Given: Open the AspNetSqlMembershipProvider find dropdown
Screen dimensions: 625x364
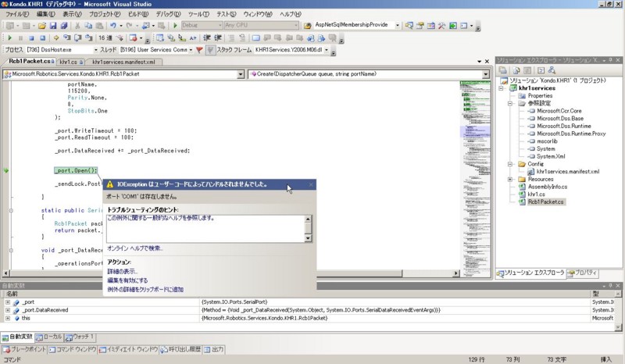Looking at the screenshot, I should point(398,26).
